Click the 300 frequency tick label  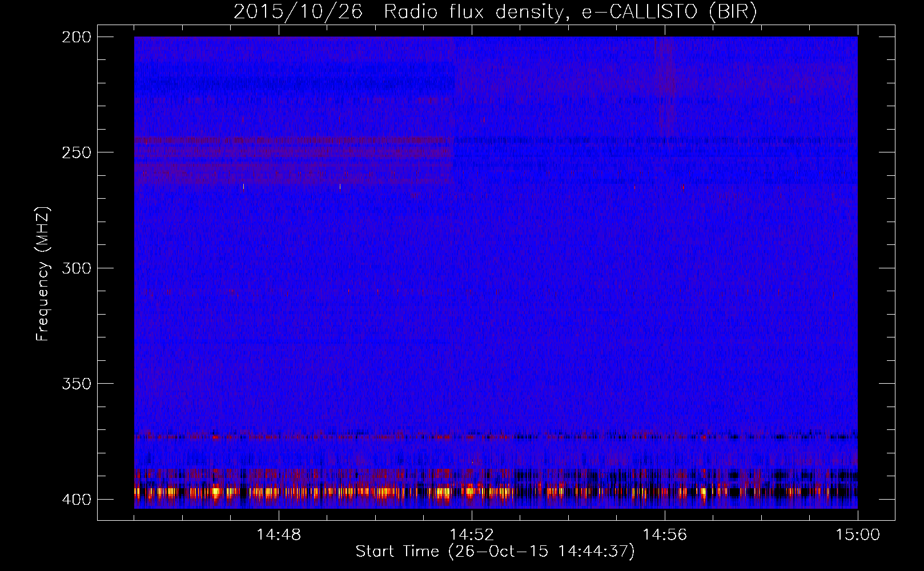(x=77, y=268)
